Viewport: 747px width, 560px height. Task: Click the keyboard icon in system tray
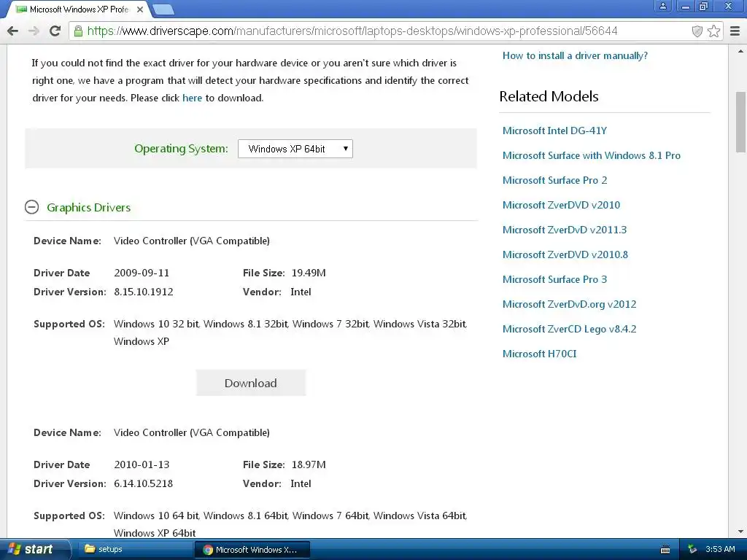(x=665, y=550)
